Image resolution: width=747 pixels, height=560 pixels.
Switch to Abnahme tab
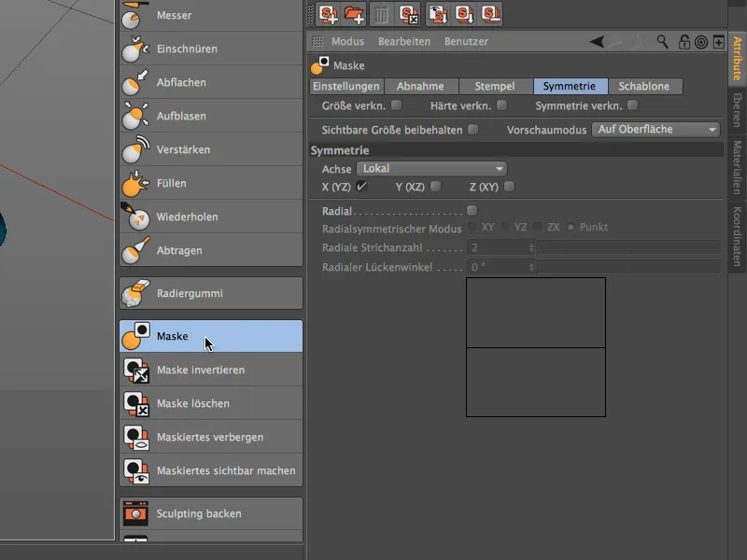(421, 86)
